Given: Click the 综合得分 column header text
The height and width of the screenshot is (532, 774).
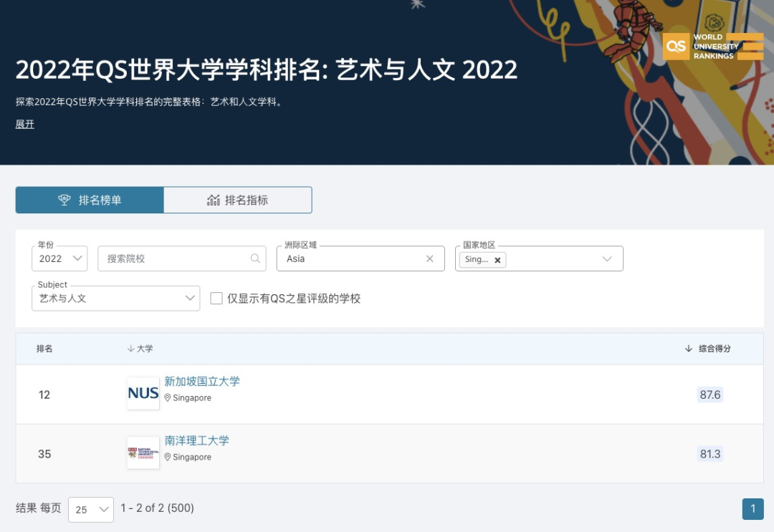Looking at the screenshot, I should pos(715,349).
